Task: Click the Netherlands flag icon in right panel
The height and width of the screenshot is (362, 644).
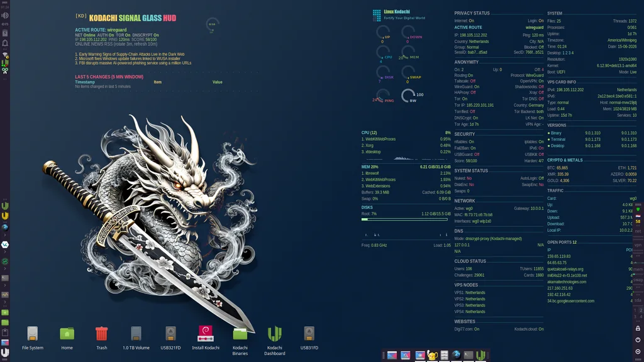Action: point(638,216)
